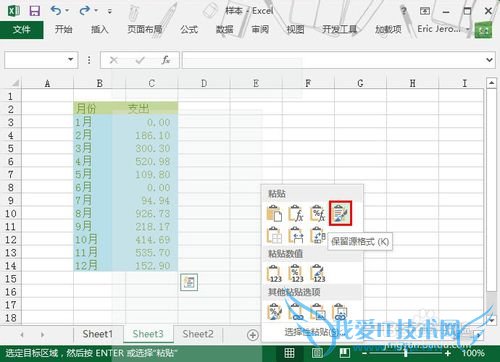Click the formula bar Cancel (X) icon

tap(114, 60)
